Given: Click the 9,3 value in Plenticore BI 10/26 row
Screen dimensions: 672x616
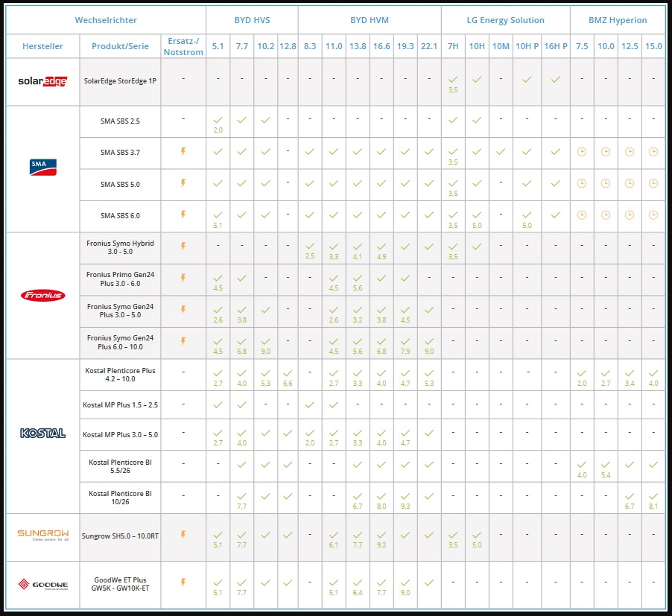Looking at the screenshot, I should tap(405, 507).
